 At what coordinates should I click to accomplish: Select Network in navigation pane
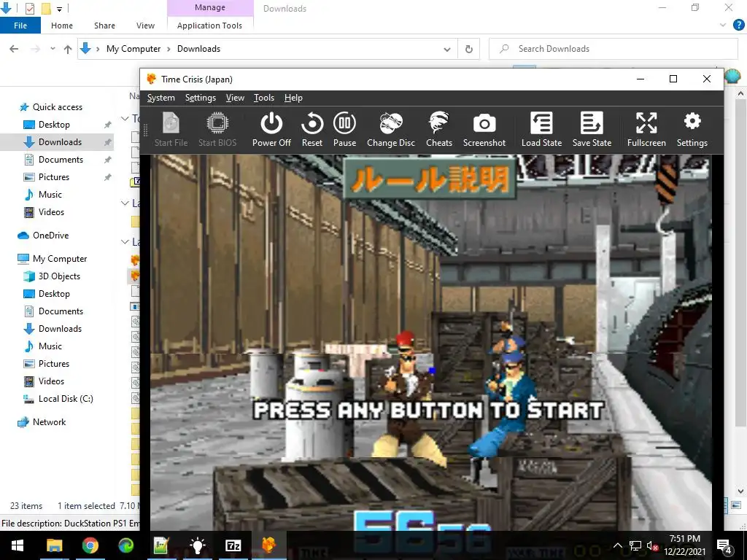pos(49,422)
